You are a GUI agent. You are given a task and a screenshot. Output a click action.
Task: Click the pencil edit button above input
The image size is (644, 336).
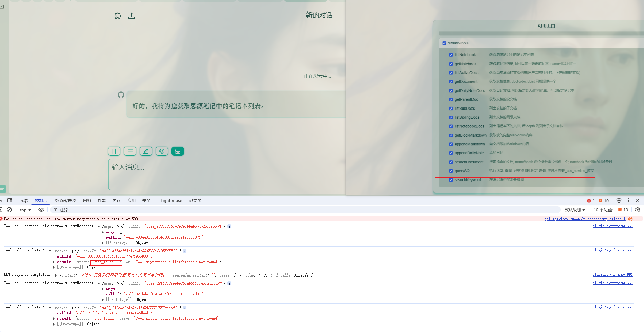[146, 151]
